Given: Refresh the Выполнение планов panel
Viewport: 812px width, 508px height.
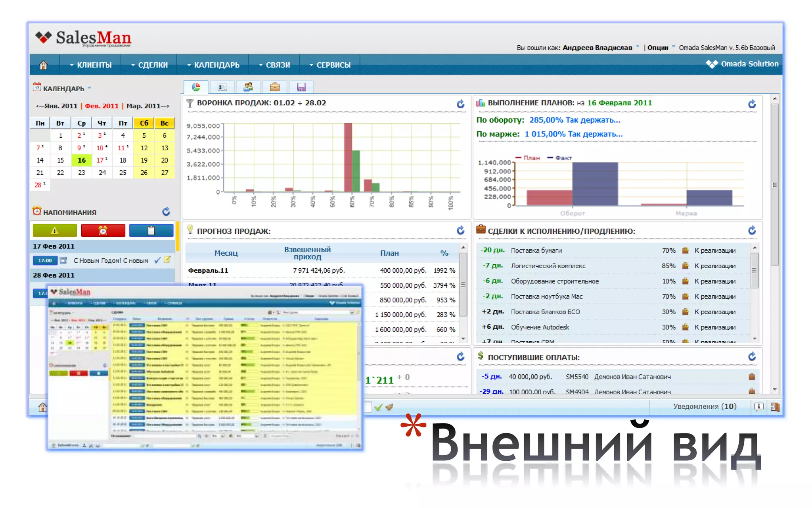Looking at the screenshot, I should coord(752,104).
